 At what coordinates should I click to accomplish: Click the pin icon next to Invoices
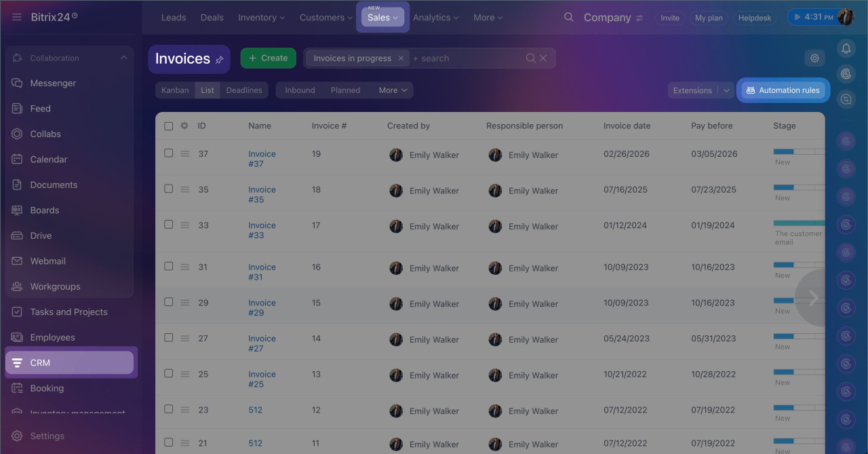[x=219, y=60]
